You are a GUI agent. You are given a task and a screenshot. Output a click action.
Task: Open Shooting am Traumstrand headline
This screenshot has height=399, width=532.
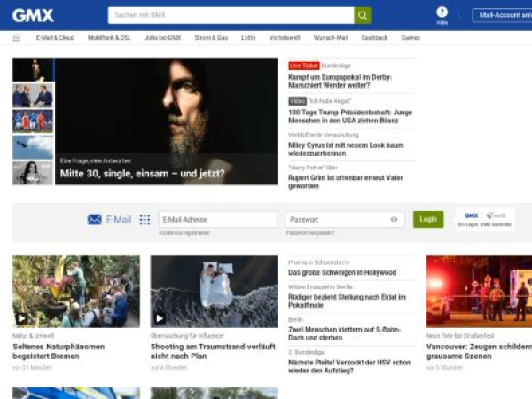213,351
